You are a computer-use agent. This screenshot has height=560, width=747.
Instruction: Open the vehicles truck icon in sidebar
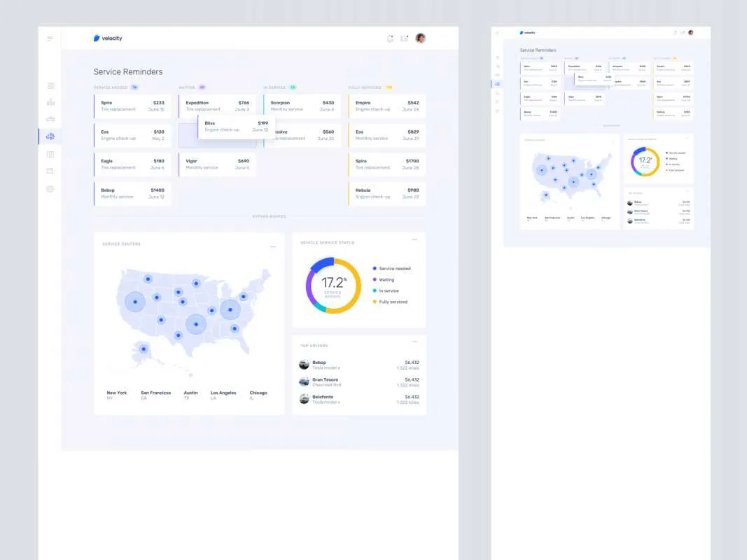pyautogui.click(x=50, y=119)
